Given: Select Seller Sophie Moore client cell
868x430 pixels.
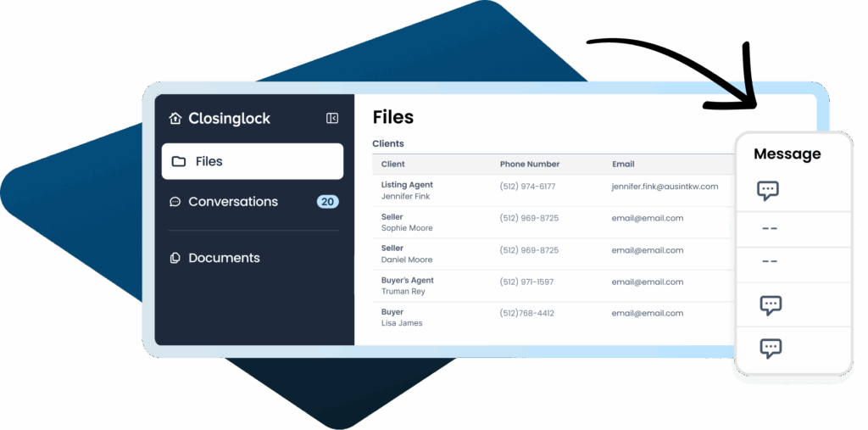Looking at the screenshot, I should pyautogui.click(x=407, y=222).
